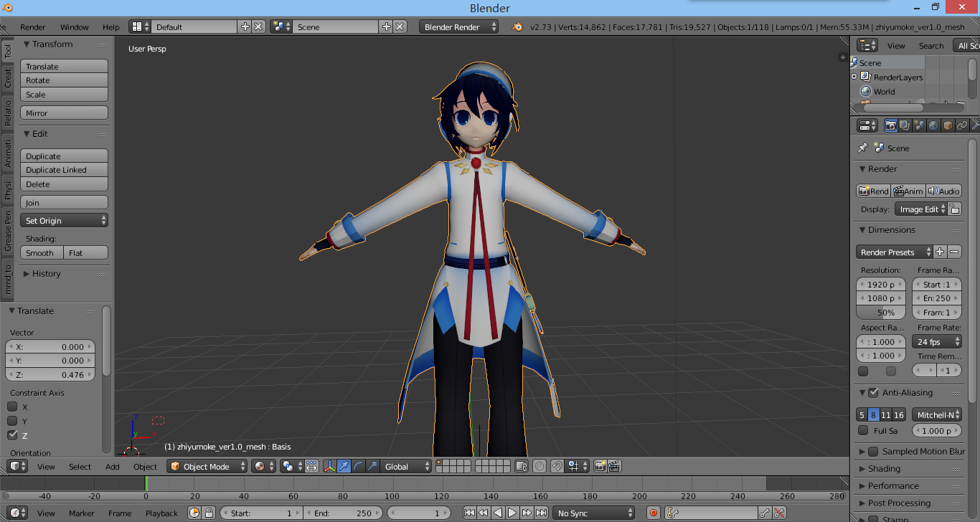Screen dimensions: 980x522
Task: Jump to the timeline end frame
Action: [x=541, y=513]
